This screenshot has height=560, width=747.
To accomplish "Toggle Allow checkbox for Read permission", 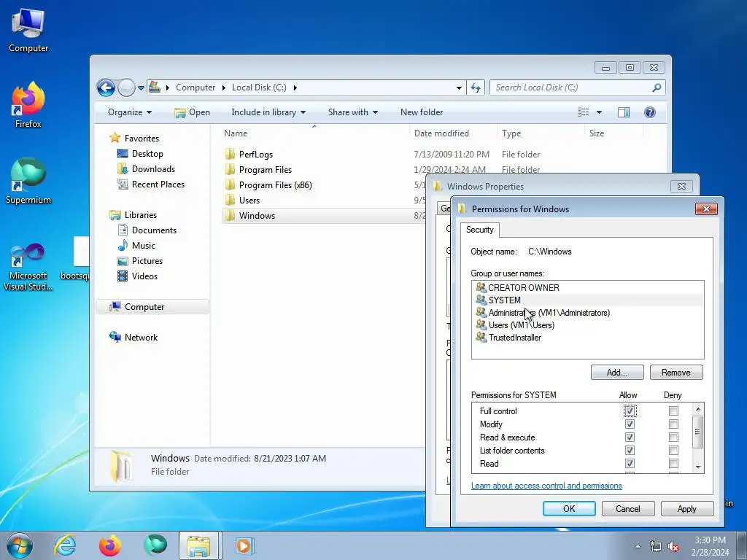I will 630,463.
